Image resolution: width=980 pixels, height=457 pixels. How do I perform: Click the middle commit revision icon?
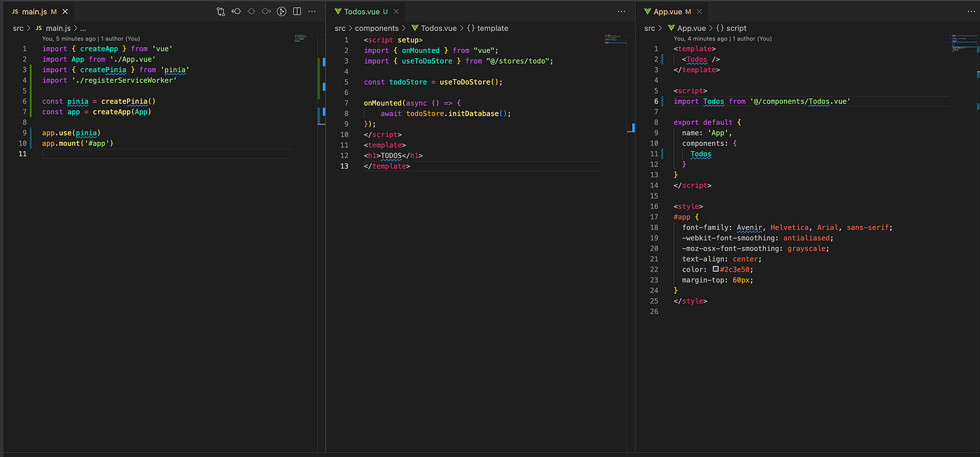coord(251,12)
